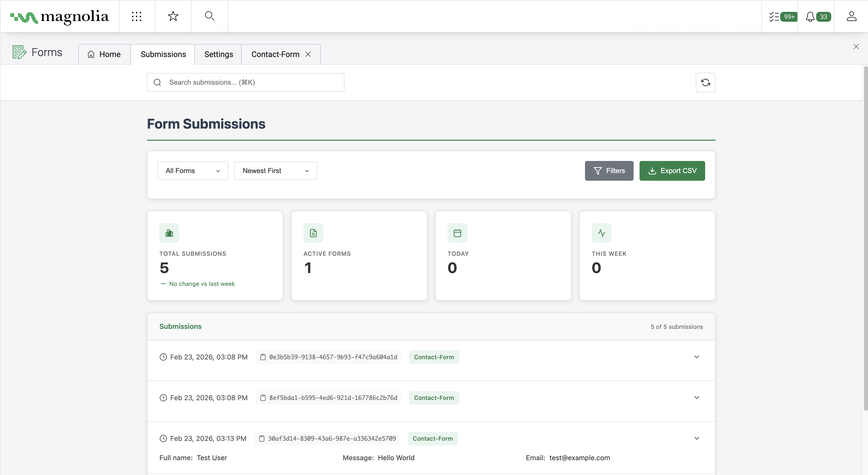The image size is (868, 475).
Task: Open the Newest First sort dropdown
Action: coord(275,171)
